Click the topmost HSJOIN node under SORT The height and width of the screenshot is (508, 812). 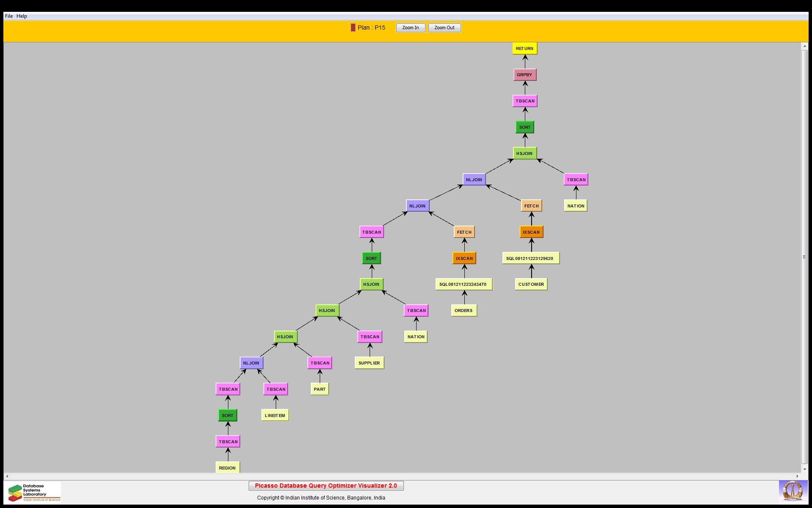pos(524,153)
